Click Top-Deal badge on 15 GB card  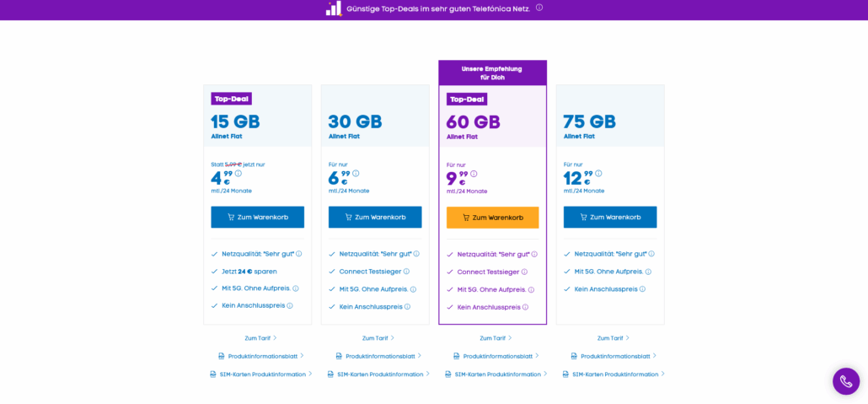232,99
